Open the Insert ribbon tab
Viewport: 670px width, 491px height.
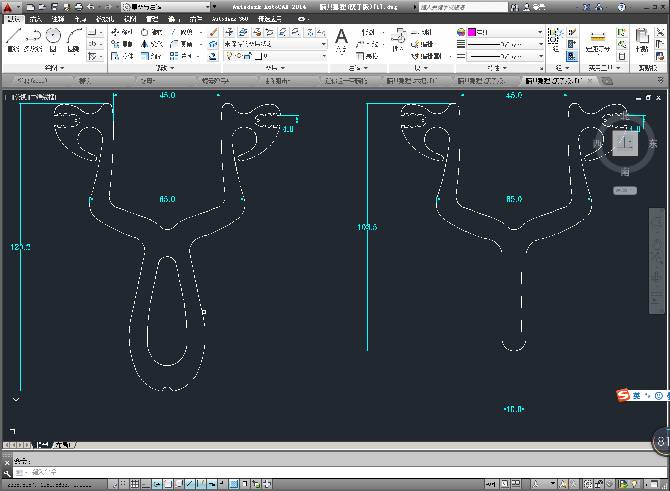coord(35,19)
